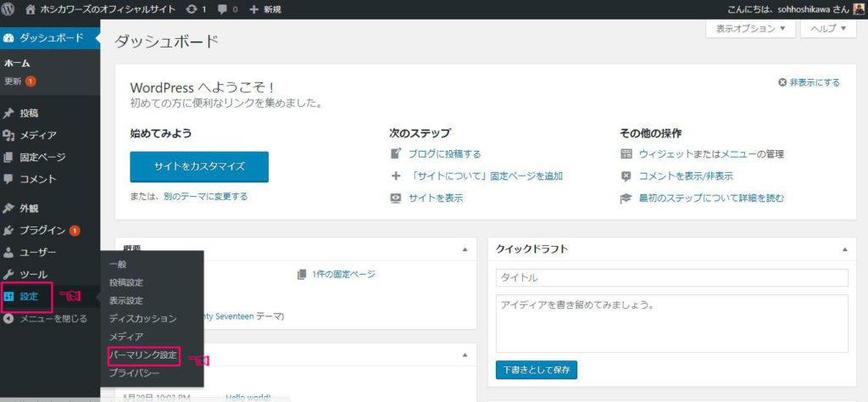Viewport: 868px width, 402px height.
Task: Click the サイトを表示 link
Action: coord(436,198)
